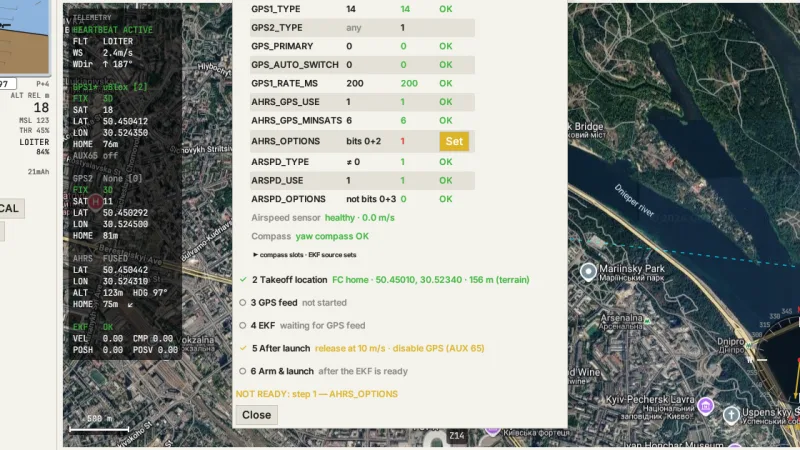This screenshot has width=800, height=450.
Task: Click the 'EKF OK' telemetry status
Action: click(x=93, y=327)
